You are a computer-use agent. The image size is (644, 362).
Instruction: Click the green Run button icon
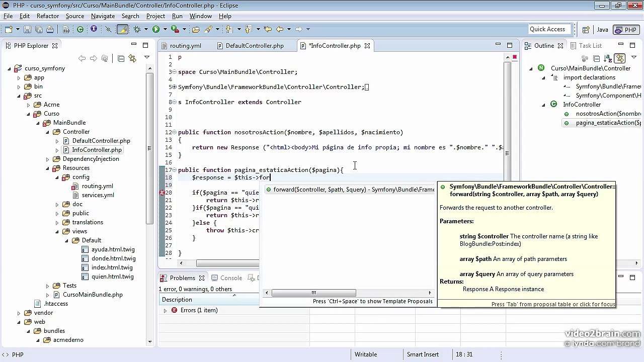click(x=156, y=29)
